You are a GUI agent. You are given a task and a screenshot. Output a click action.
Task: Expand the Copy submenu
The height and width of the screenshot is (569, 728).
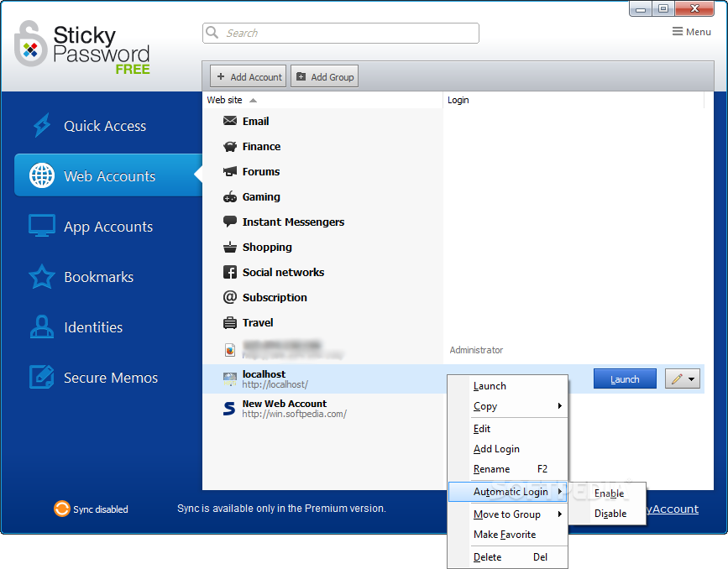point(507,406)
